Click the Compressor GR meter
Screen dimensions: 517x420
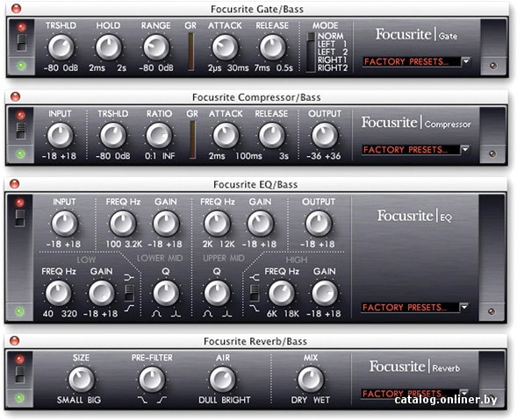192,140
